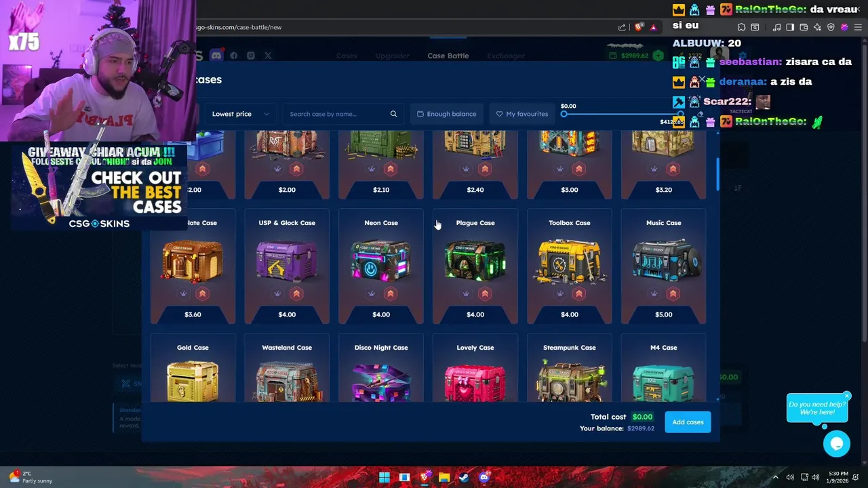Click the crown icon on Music Case

click(x=654, y=293)
